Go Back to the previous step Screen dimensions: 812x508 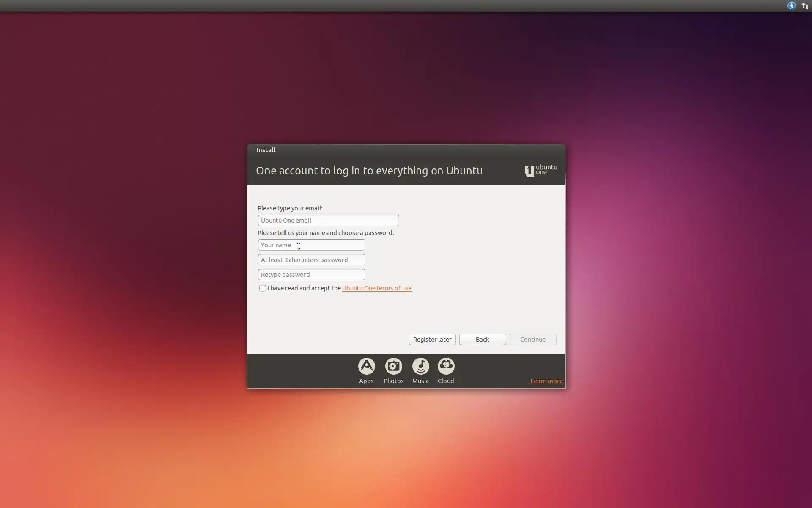(482, 340)
